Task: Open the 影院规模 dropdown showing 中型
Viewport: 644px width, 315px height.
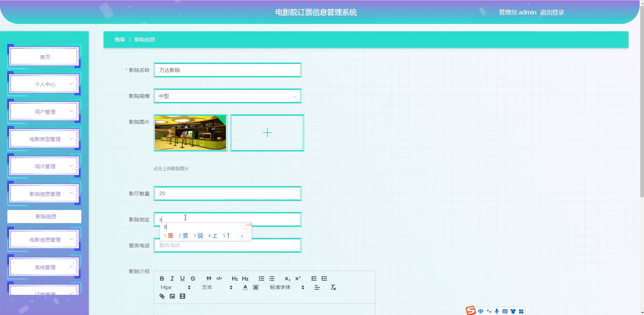Action: [228, 96]
